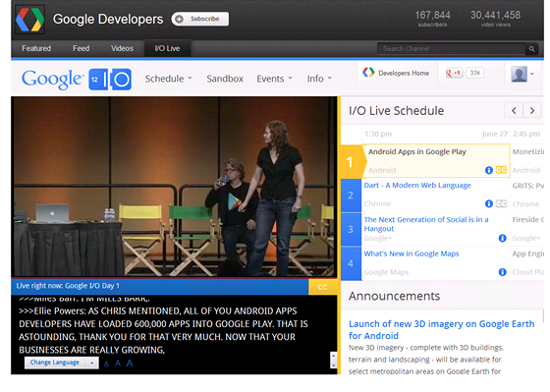
Task: Open info icon for Dart session
Action: tap(489, 204)
